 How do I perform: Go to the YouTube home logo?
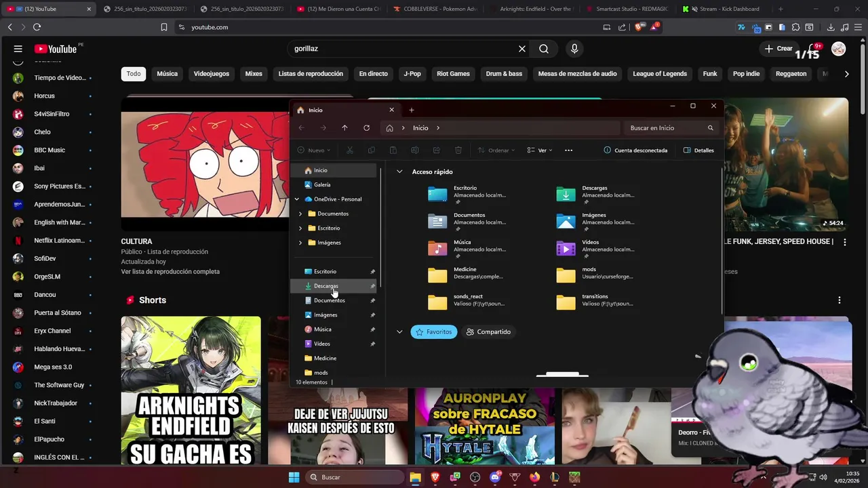pos(56,49)
